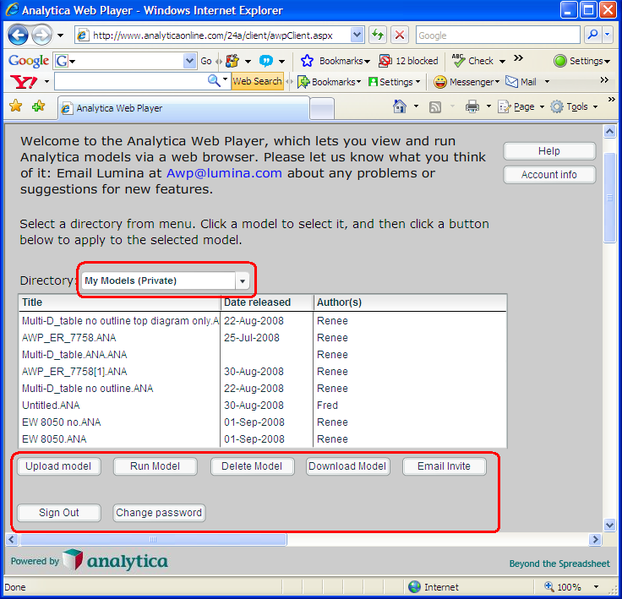Click the Page document icon
Screen dimensions: 622x599
tap(504, 107)
